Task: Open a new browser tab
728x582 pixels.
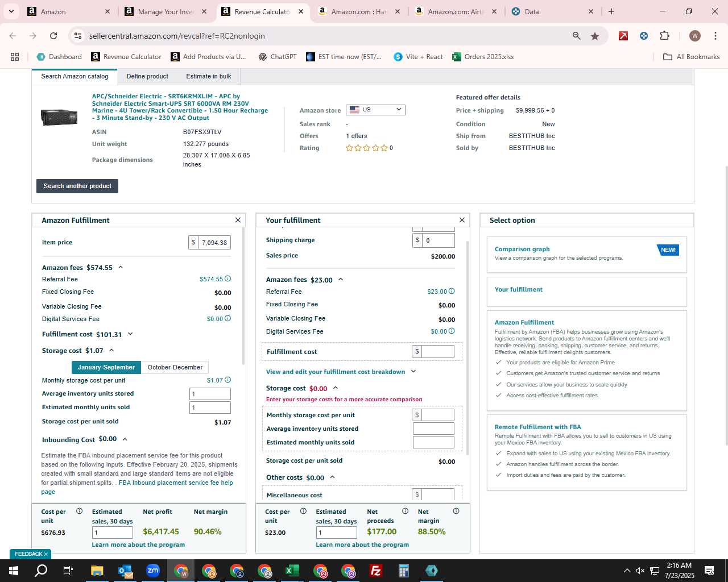Action: [x=611, y=11]
